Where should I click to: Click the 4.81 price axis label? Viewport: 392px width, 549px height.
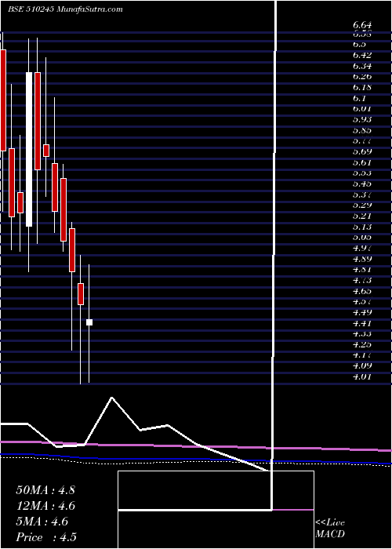(x=362, y=269)
